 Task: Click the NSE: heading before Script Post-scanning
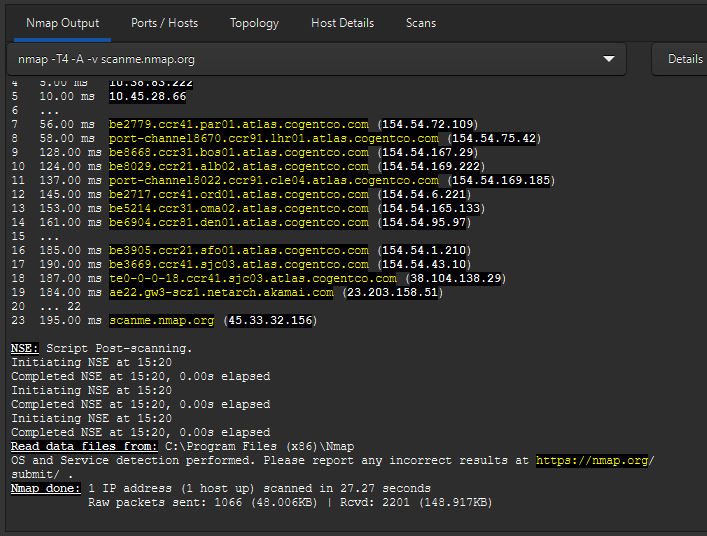pyautogui.click(x=25, y=348)
